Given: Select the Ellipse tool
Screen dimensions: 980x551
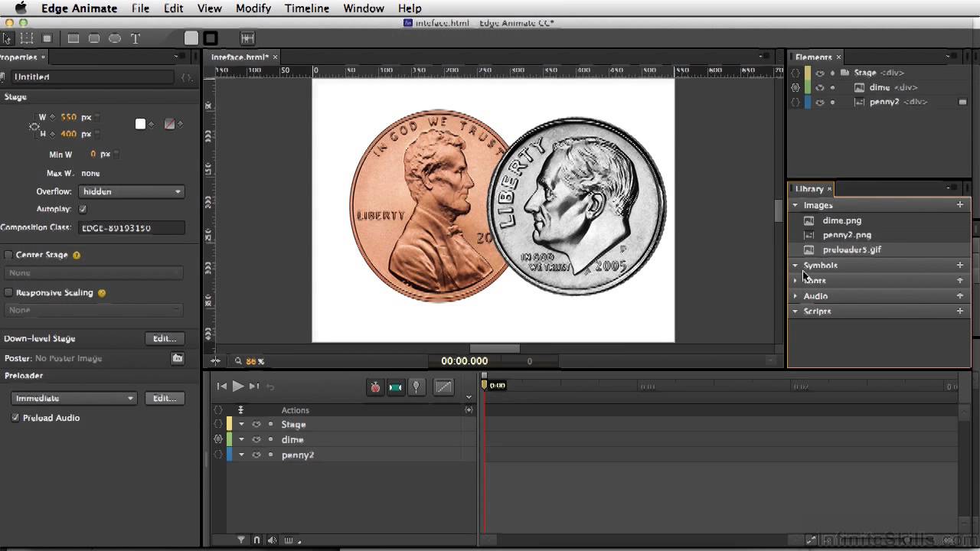Looking at the screenshot, I should tap(115, 38).
